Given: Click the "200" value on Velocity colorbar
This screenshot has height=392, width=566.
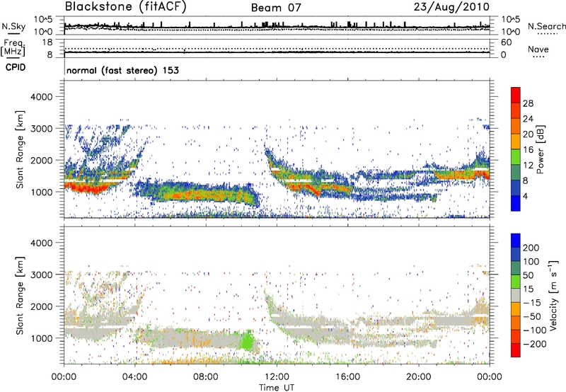Looking at the screenshot, I should coord(531,248).
